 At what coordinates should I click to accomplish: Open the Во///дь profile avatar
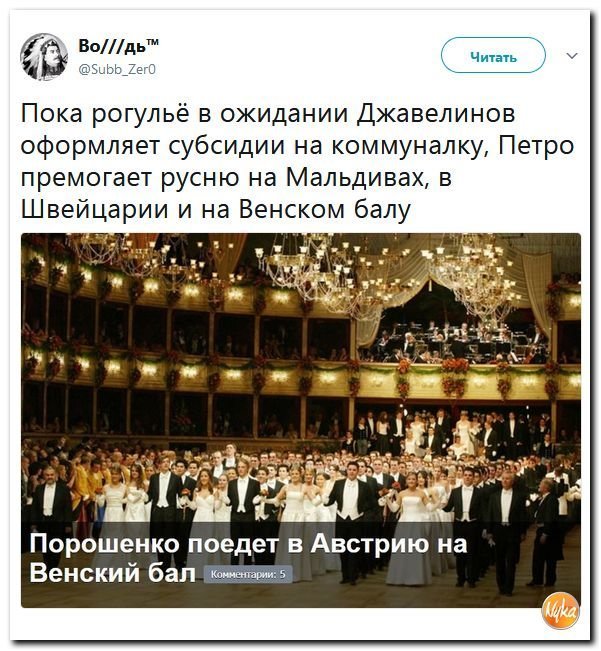[44, 56]
